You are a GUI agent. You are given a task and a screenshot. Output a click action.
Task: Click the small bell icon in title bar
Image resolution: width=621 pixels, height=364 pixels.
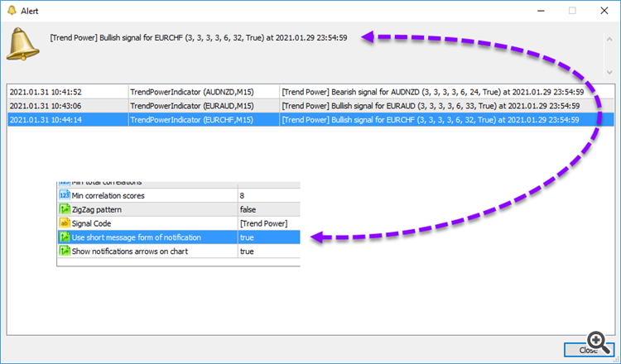(12, 10)
